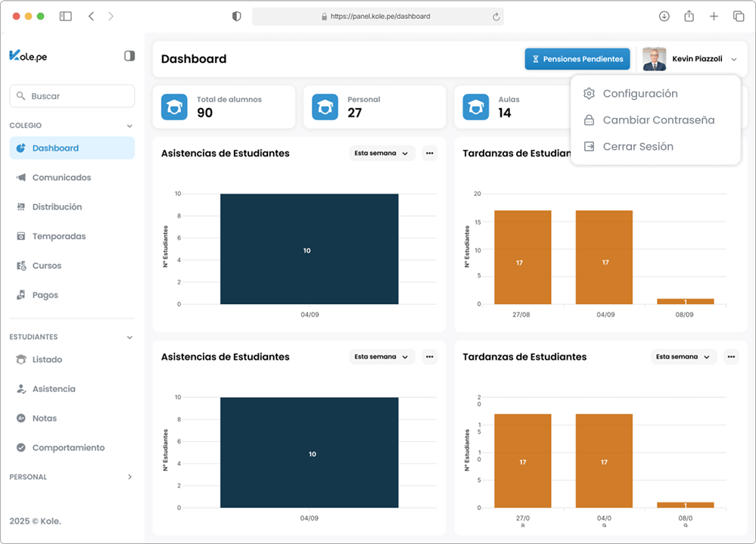Toggle the sidebar collapse icon beside logo
The height and width of the screenshot is (544, 756).
coord(129,56)
